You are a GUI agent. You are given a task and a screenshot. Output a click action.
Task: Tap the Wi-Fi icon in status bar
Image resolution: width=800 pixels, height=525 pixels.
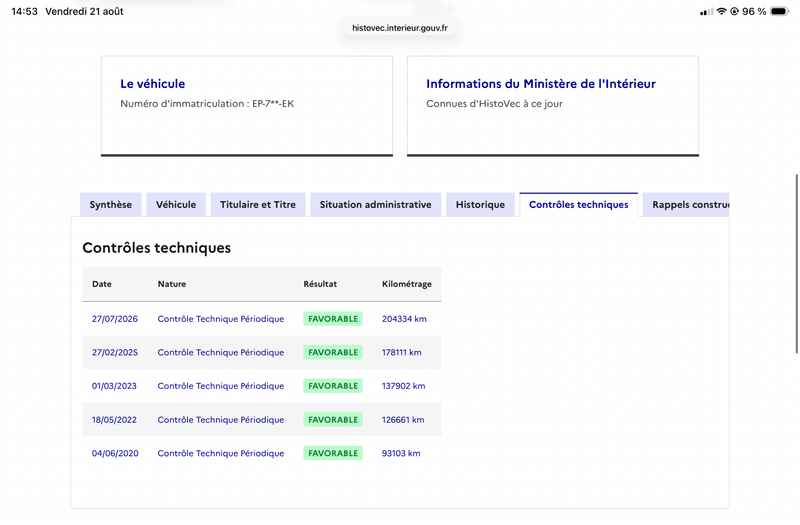pos(721,11)
